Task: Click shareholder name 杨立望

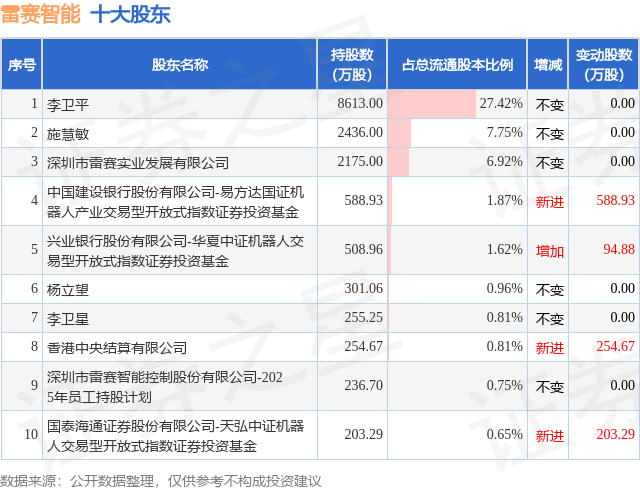Action: pos(68,290)
